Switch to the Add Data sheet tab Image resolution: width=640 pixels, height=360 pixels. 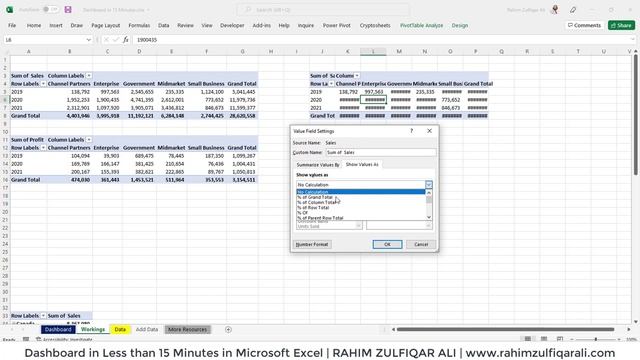coord(147,329)
